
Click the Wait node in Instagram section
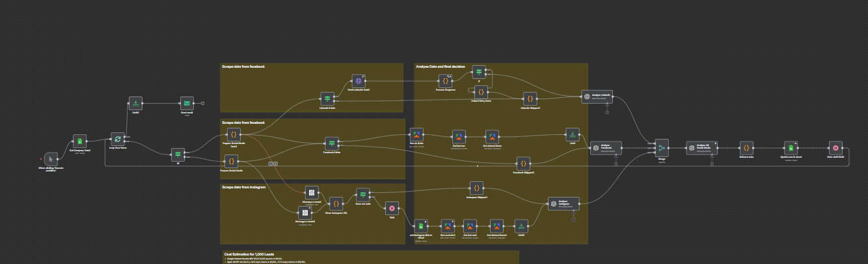[x=392, y=208]
